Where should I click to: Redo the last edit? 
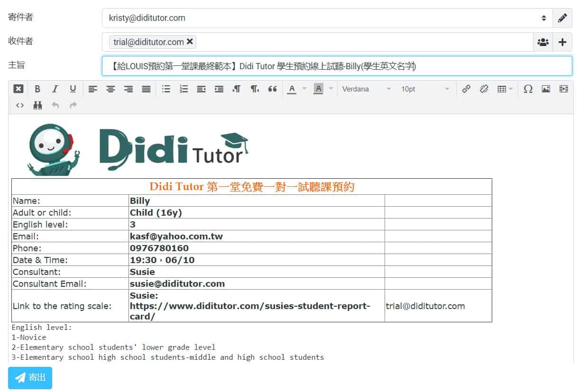(73, 105)
